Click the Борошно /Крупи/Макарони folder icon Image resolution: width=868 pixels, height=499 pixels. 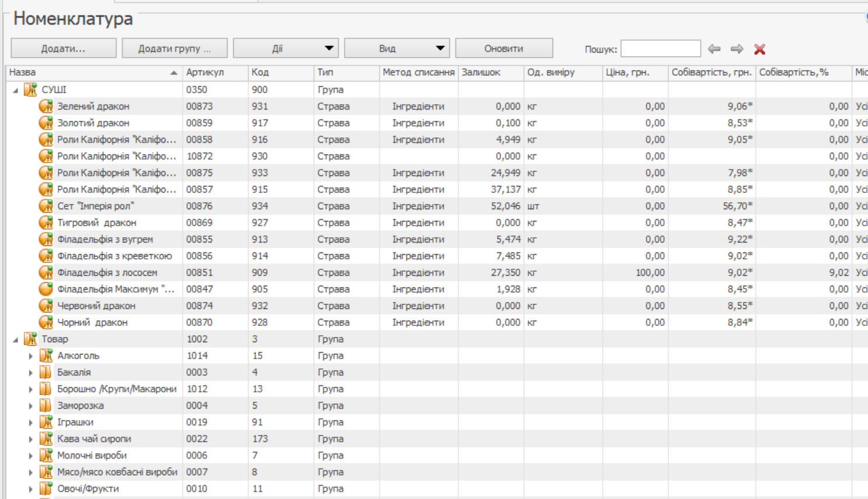pos(46,389)
